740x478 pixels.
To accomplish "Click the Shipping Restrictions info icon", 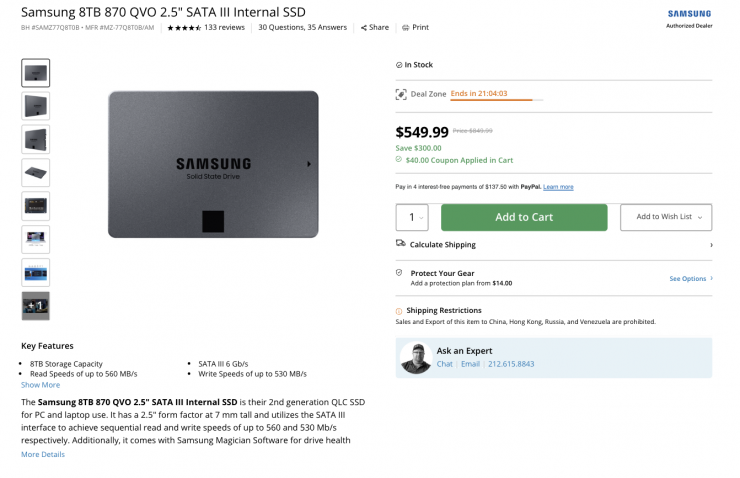I will point(400,311).
